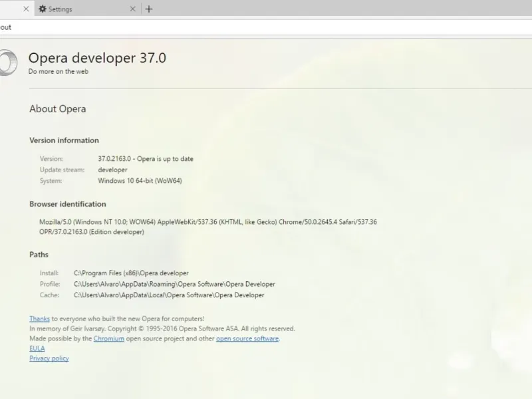The width and height of the screenshot is (532, 399).
Task: Click version value 37.0.2163.0 text
Action: (114, 159)
